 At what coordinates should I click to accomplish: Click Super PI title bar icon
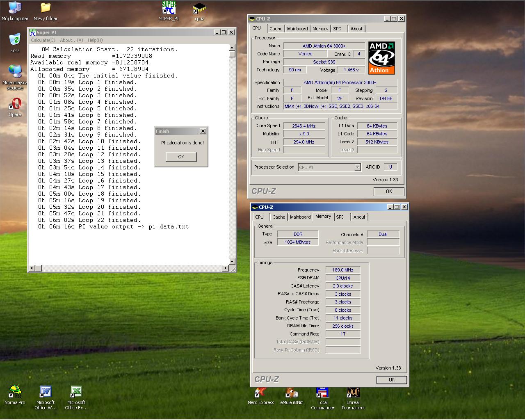(x=32, y=32)
